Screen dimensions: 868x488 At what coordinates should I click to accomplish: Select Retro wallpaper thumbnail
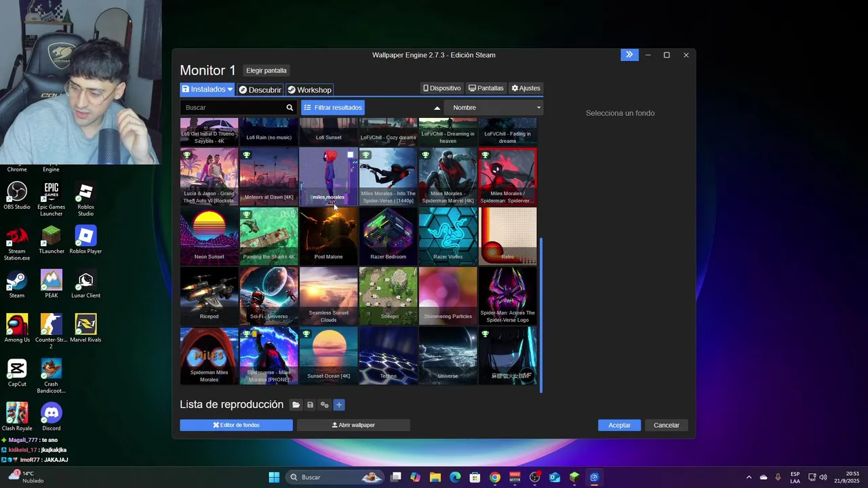pos(507,235)
